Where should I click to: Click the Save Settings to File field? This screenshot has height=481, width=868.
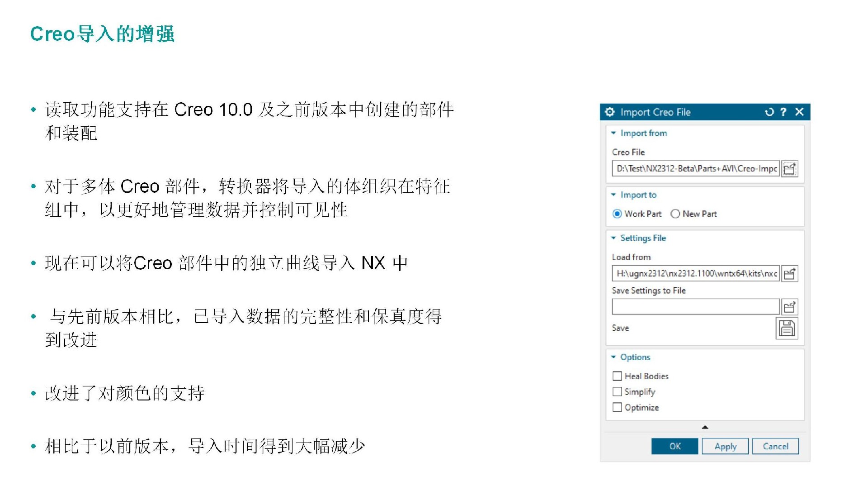click(695, 307)
